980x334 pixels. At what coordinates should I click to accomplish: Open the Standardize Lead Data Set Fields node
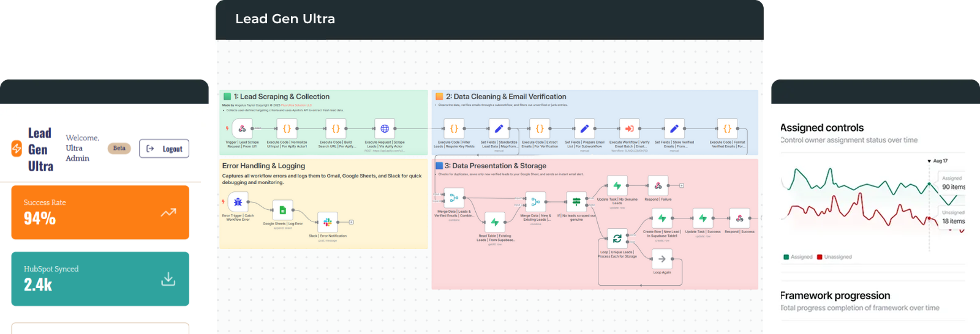pyautogui.click(x=499, y=128)
